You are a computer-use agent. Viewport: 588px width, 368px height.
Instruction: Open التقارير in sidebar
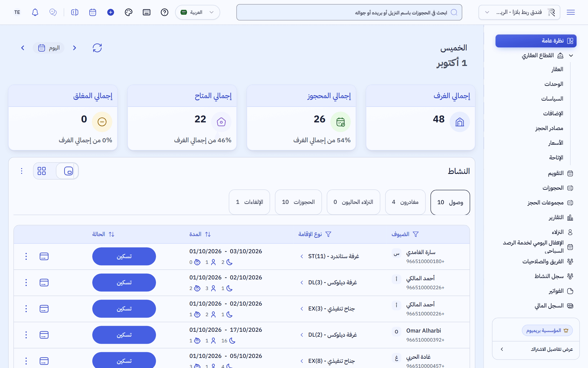(x=561, y=218)
